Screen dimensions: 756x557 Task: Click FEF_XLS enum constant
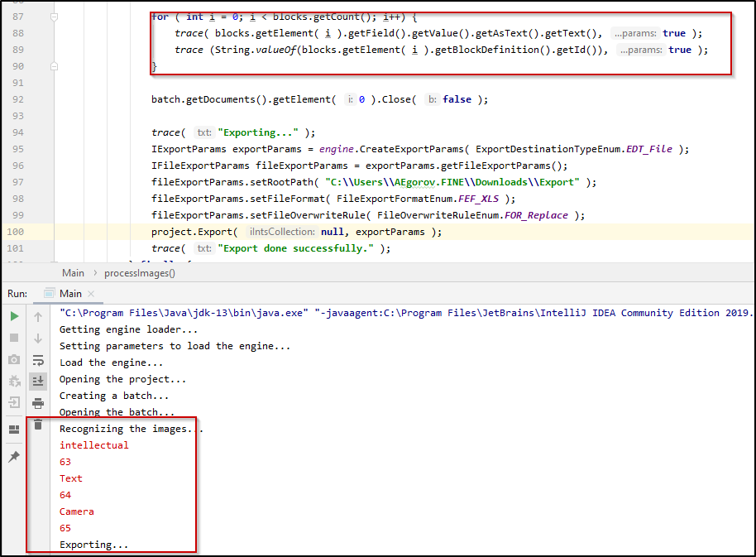(x=478, y=199)
